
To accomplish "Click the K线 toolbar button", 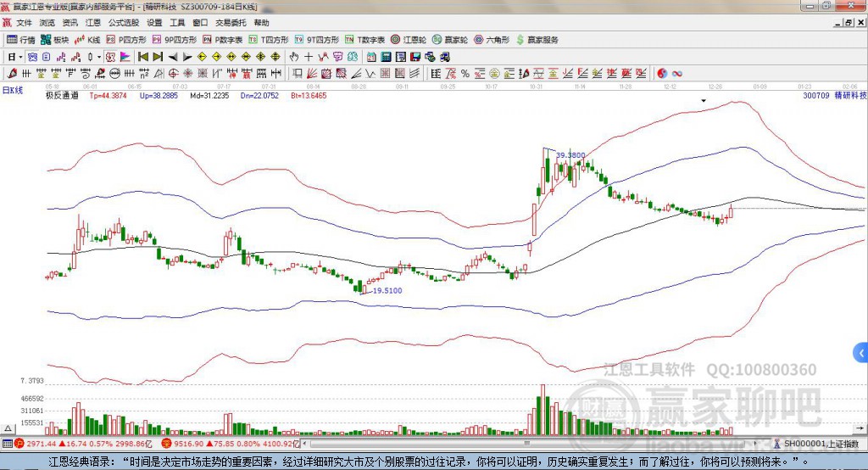I will pyautogui.click(x=87, y=40).
